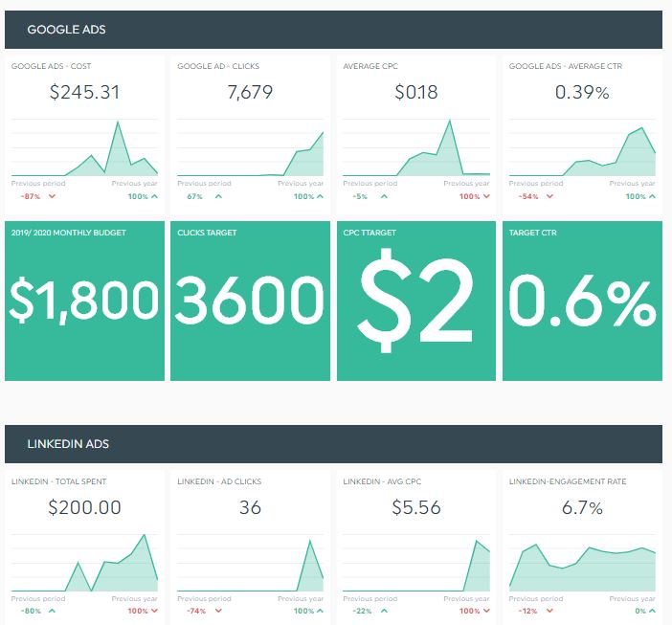This screenshot has height=625, width=672.
Task: Click the 'LINKEDIN - TOTAL SPENT' widget title
Action: click(58, 481)
